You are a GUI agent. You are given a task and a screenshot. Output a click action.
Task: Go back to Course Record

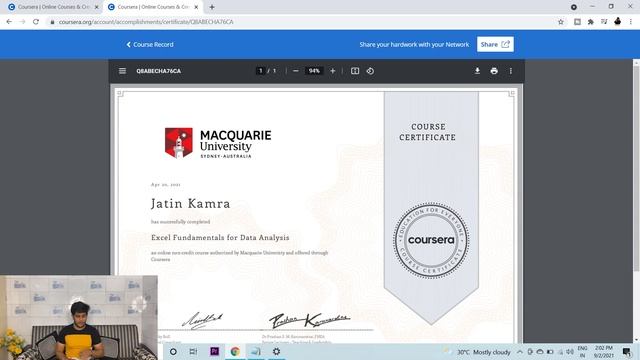click(x=150, y=44)
